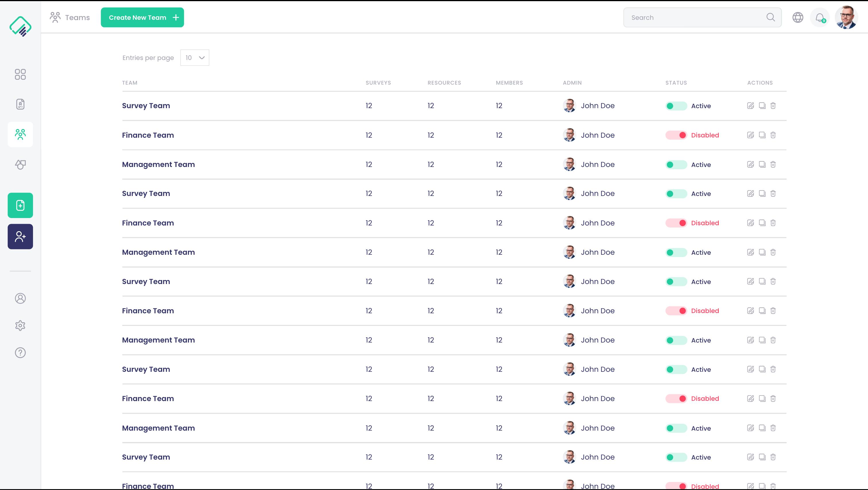Toggle Active status of first Management Team
Image resolution: width=868 pixels, height=490 pixels.
pyautogui.click(x=676, y=165)
